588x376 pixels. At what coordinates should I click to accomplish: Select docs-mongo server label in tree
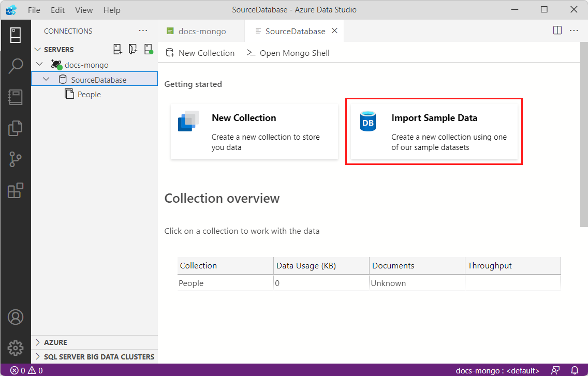pos(86,65)
